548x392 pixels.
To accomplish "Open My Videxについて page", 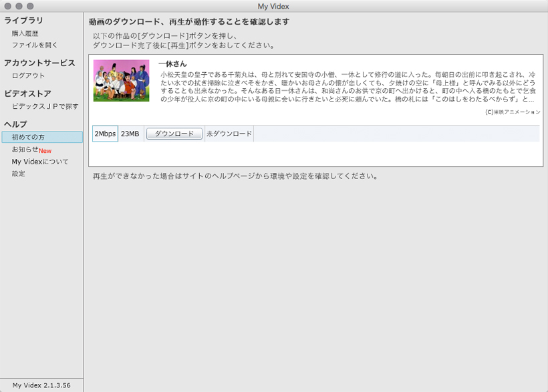I will [40, 162].
